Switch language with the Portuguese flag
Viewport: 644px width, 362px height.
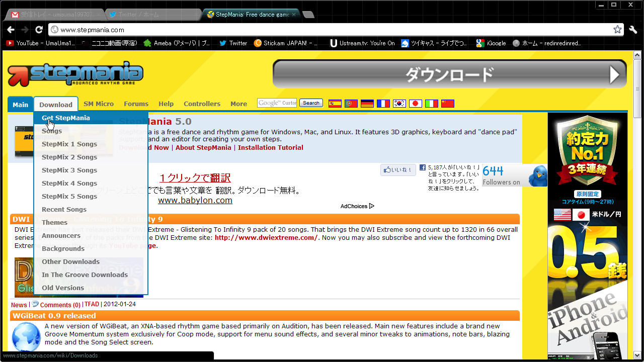[x=351, y=104]
